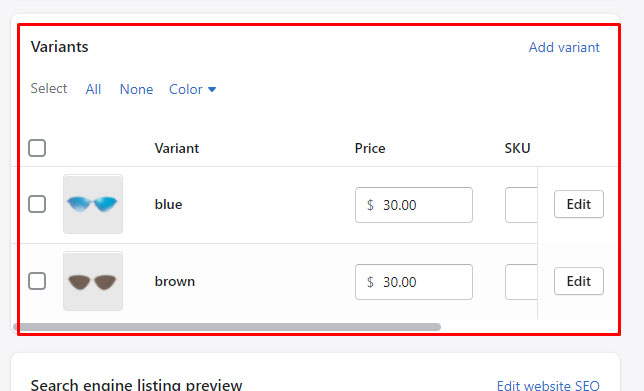This screenshot has width=644, height=391.
Task: Focus the blue variant price field
Action: pyautogui.click(x=414, y=205)
